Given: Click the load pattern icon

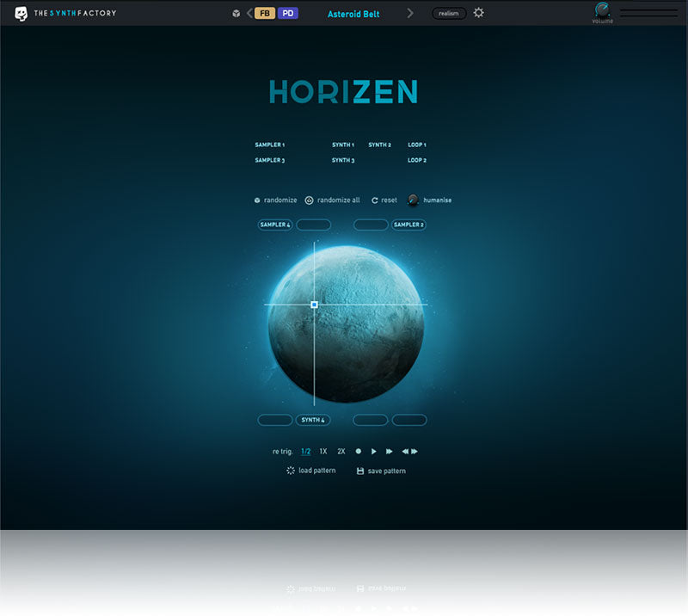Looking at the screenshot, I should click(x=291, y=471).
